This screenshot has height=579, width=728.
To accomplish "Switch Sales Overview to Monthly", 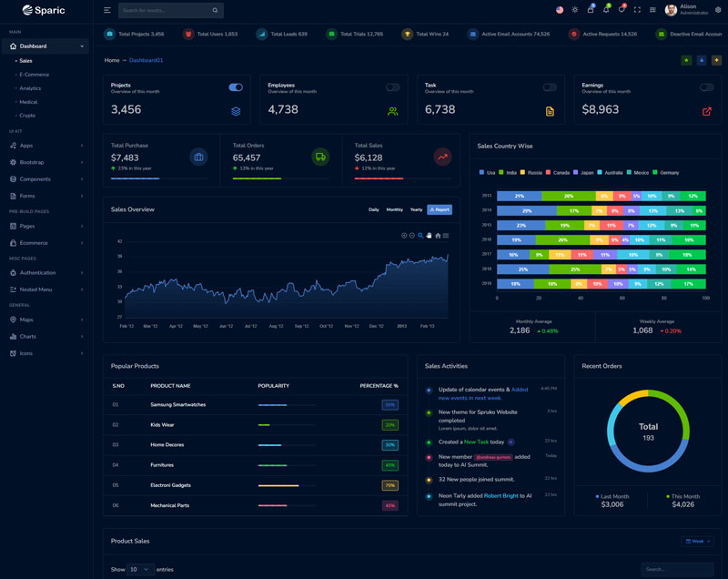I will 394,209.
